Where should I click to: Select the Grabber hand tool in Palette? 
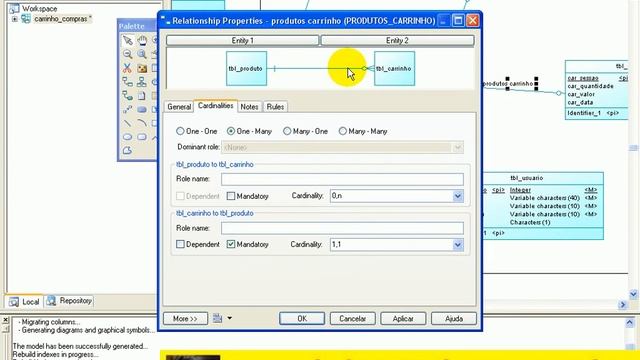coord(142,40)
